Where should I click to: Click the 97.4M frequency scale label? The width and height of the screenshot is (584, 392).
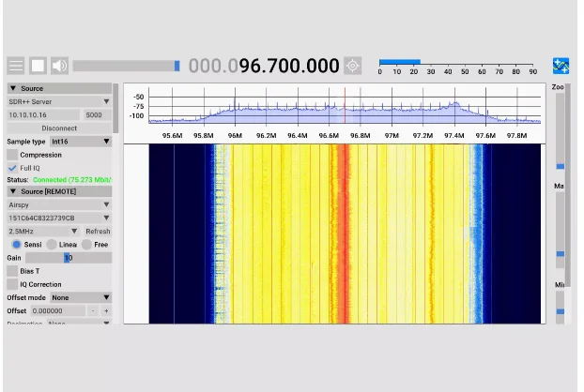[x=454, y=136]
